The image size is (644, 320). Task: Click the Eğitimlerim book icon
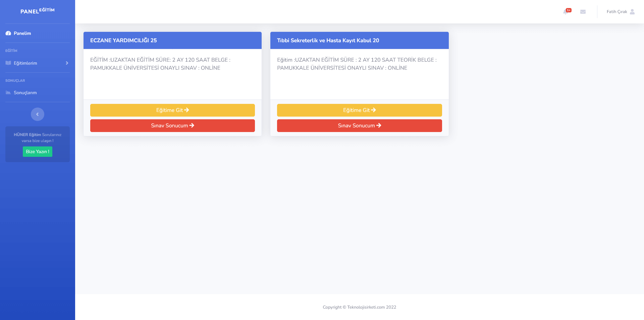click(x=8, y=63)
